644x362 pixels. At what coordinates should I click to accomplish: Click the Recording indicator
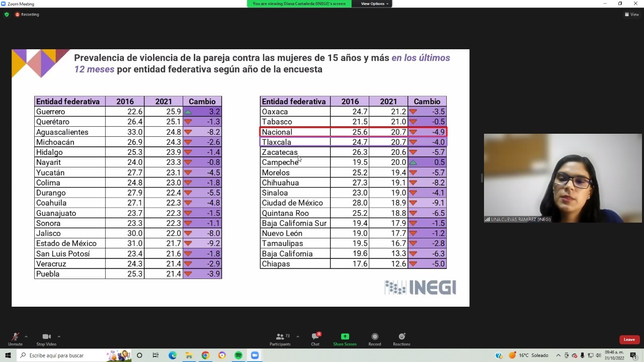coord(27,15)
